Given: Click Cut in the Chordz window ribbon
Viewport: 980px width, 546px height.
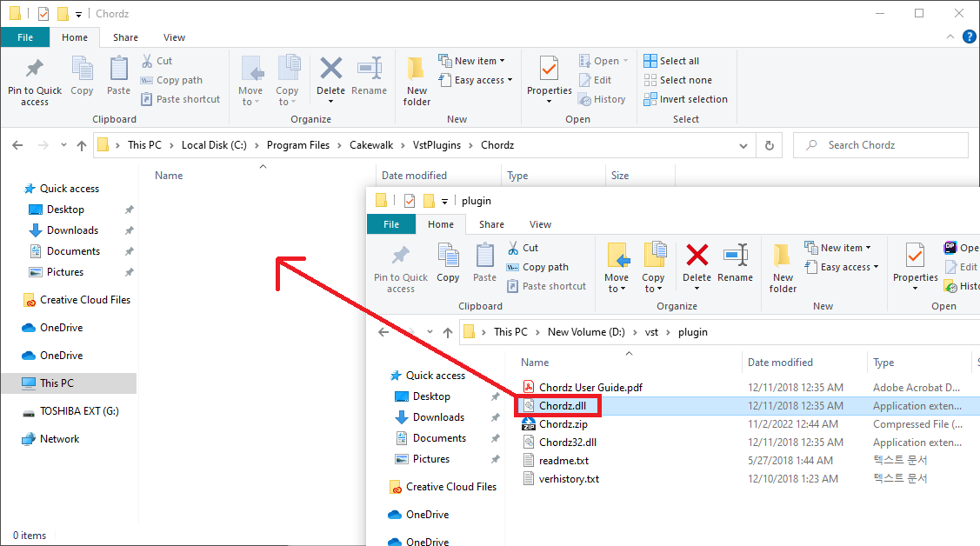Looking at the screenshot, I should 157,61.
